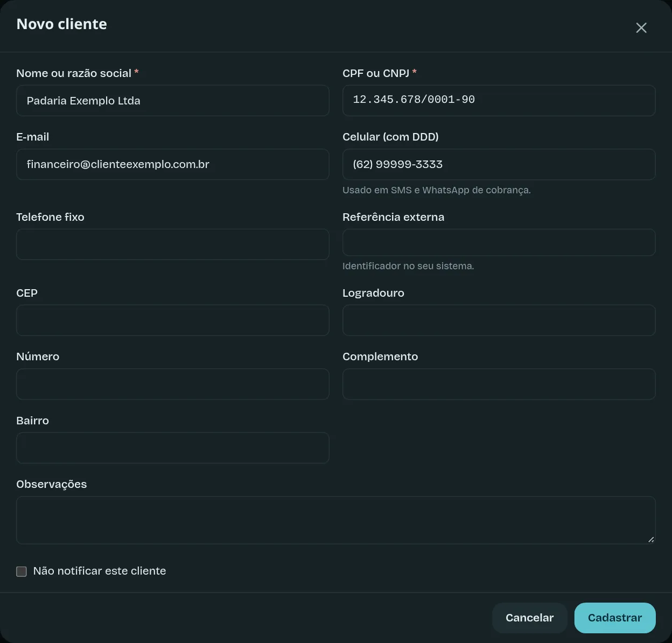Focus the Número input field

pyautogui.click(x=173, y=384)
